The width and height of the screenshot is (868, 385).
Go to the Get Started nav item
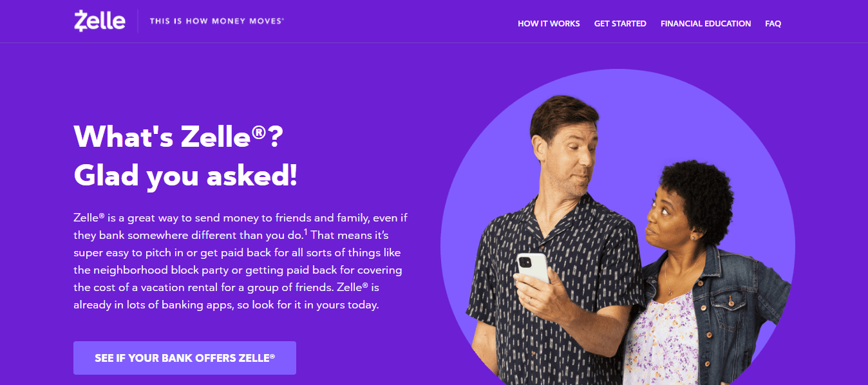(620, 24)
